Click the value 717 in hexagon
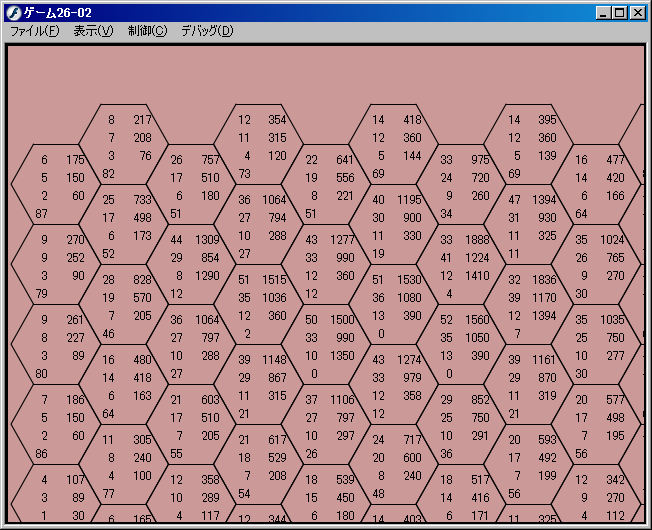The height and width of the screenshot is (530, 652). [412, 440]
